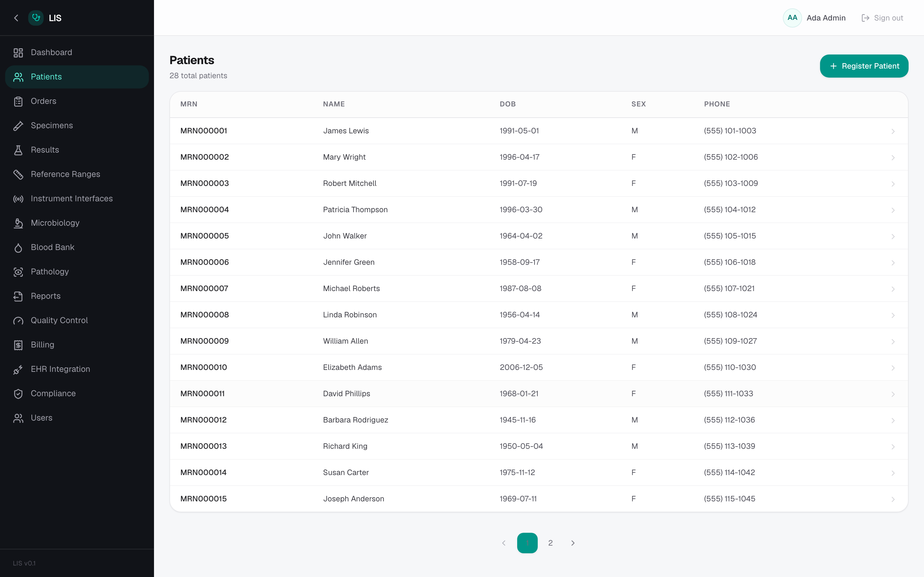Click the Dashboard grid icon in sidebar

coord(18,53)
